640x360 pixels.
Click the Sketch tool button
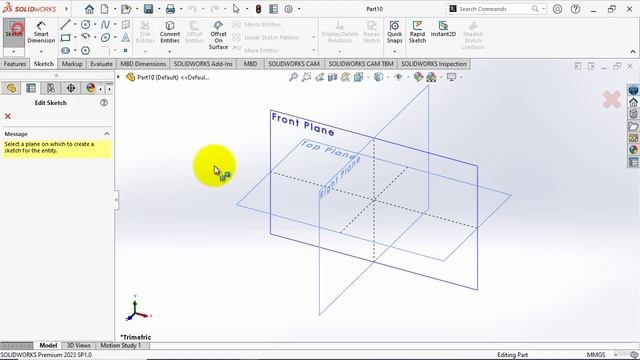(14, 32)
